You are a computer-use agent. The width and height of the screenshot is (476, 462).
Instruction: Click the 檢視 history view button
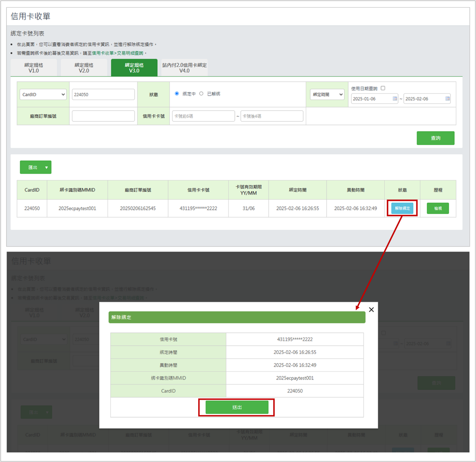pos(438,208)
